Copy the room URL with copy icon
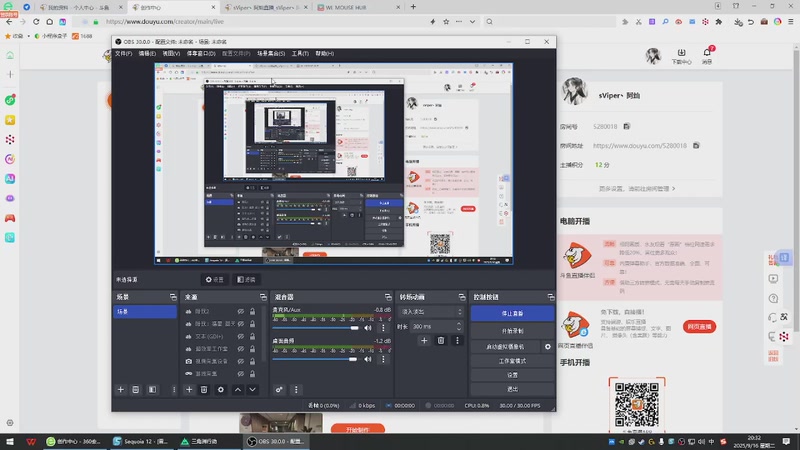Image resolution: width=800 pixels, height=450 pixels. 696,145
